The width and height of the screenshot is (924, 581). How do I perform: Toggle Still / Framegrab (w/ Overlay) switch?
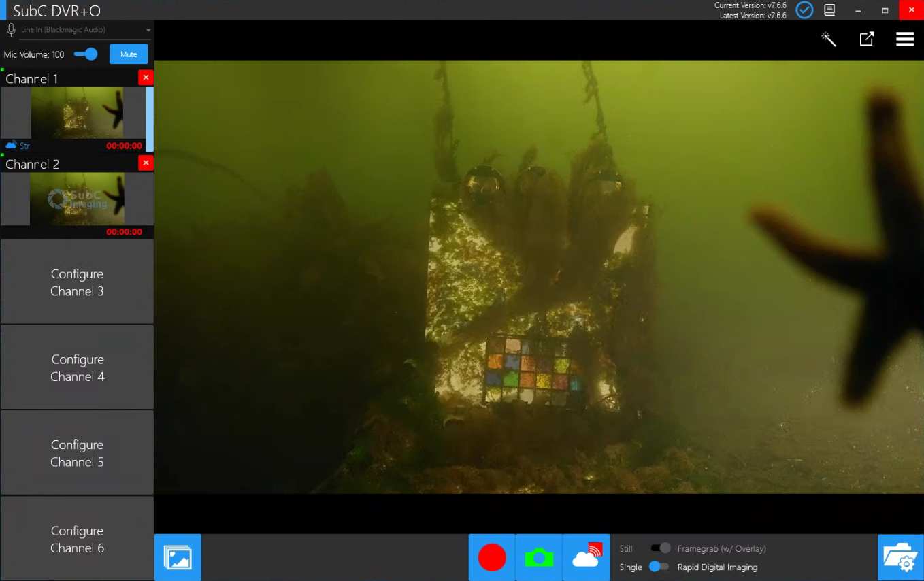tap(660, 548)
